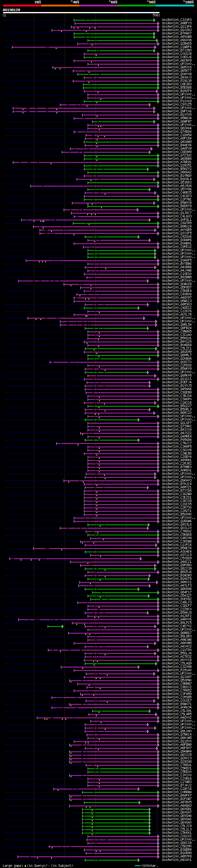Select the UniRef100_Q2BAG5 label
This screenshot has height=868, width=197.
176,43
